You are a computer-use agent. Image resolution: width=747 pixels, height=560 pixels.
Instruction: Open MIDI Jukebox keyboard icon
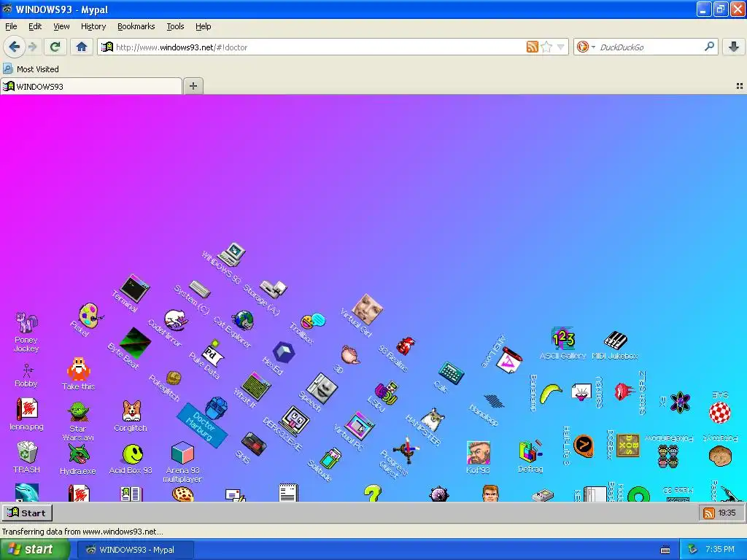tap(615, 345)
